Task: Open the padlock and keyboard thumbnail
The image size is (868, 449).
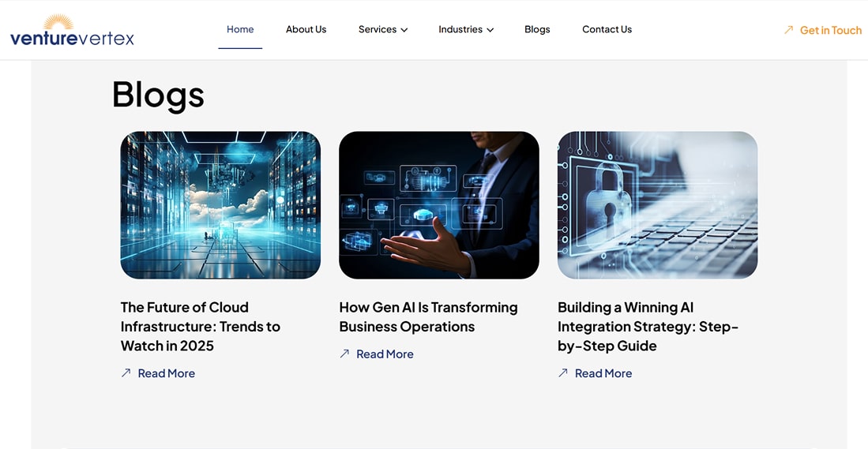Action: 657,205
